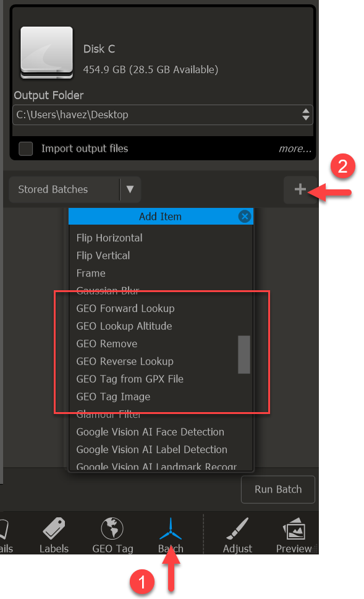Select the Disk C drive icon
364x599 pixels.
click(46, 53)
